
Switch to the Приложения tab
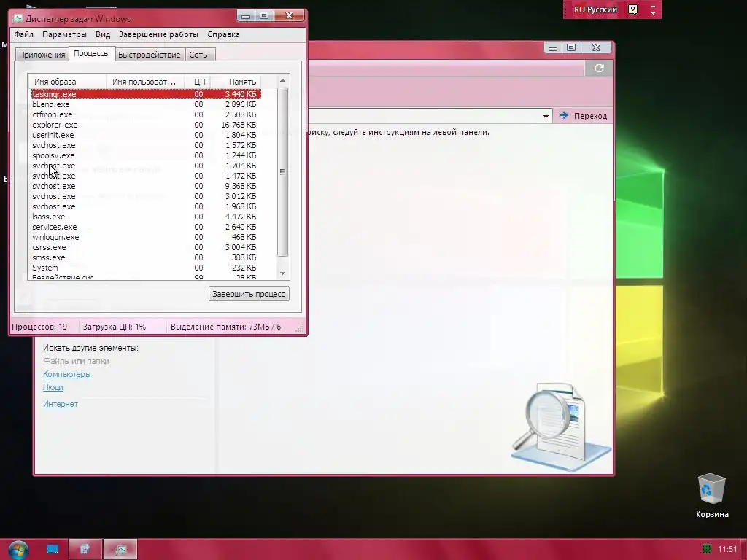click(42, 55)
